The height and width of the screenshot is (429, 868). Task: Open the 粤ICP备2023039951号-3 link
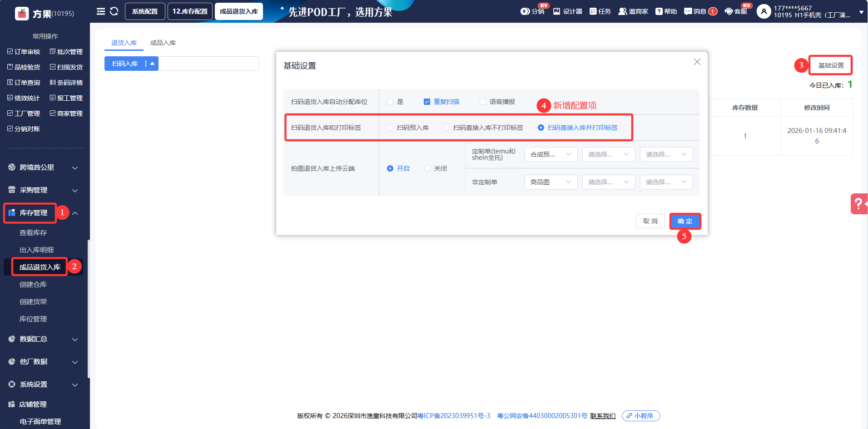(454, 416)
